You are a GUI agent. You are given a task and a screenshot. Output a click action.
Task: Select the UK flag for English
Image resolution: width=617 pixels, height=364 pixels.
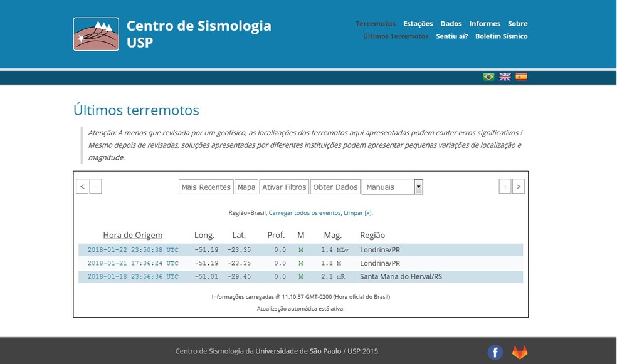coord(505,77)
